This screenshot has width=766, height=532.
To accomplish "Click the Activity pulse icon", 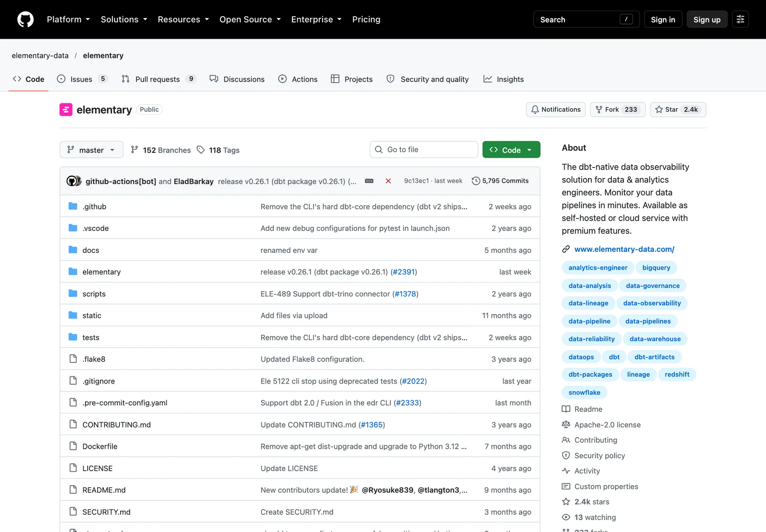I will coord(566,471).
